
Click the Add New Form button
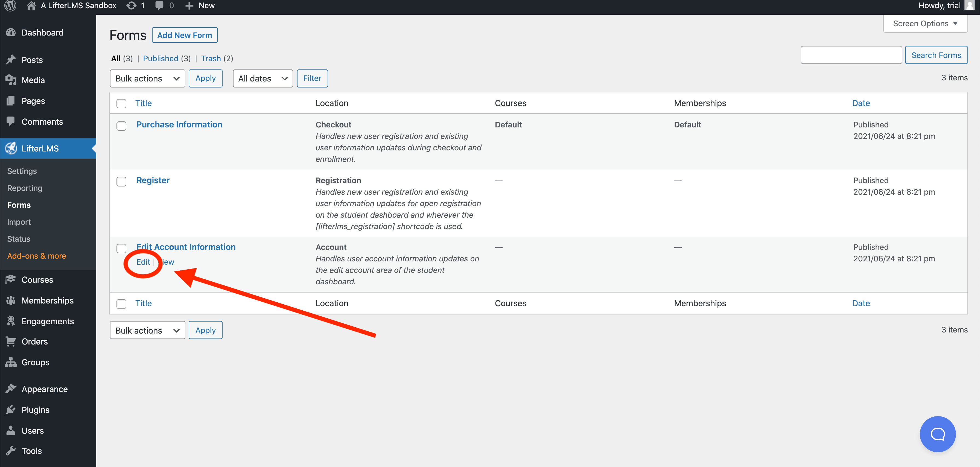[x=185, y=35]
